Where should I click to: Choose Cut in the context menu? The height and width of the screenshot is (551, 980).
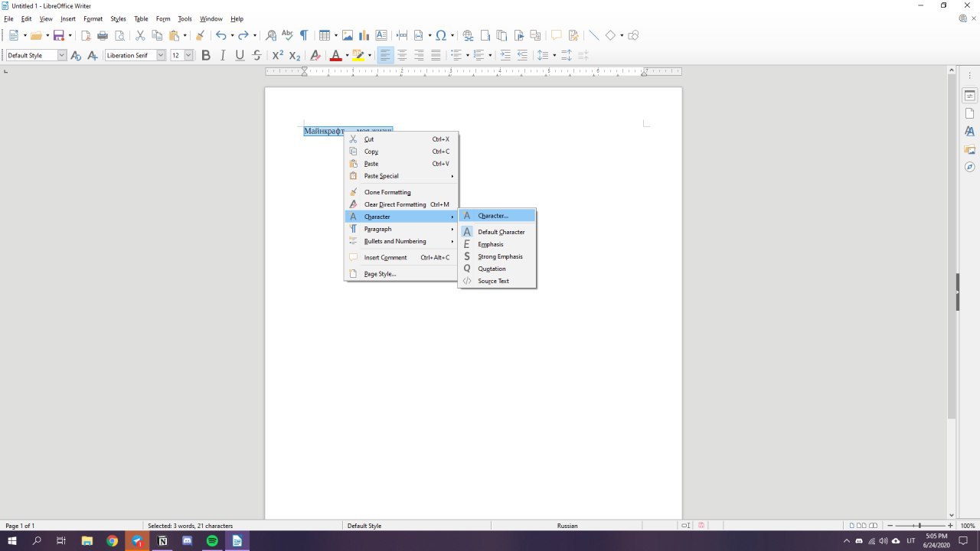point(401,139)
